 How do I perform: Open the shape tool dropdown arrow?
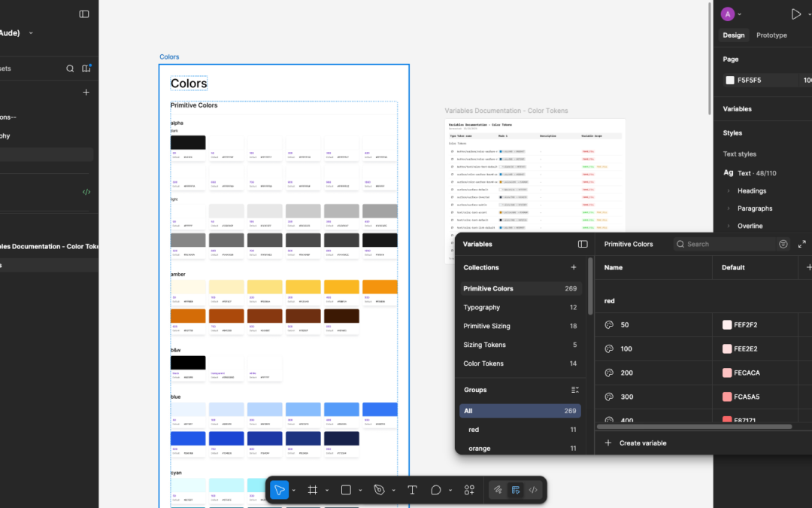tap(360, 489)
